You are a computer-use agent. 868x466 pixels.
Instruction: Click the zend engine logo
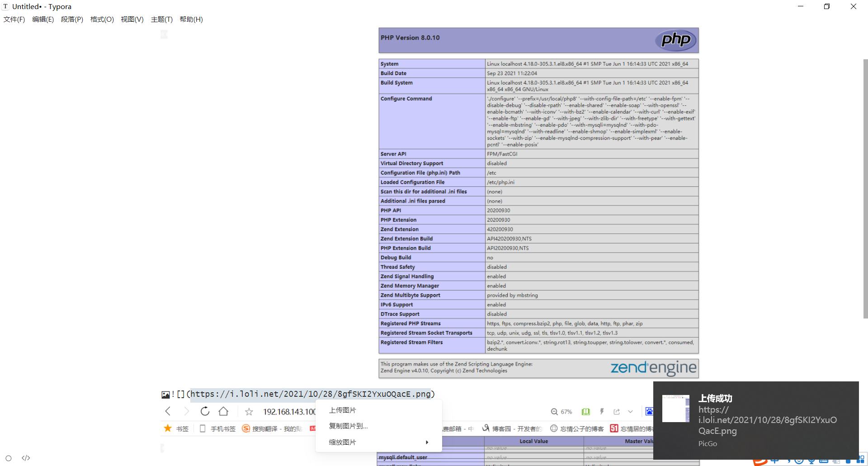pos(653,368)
